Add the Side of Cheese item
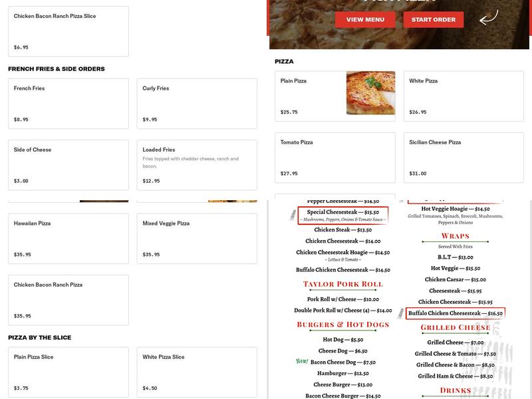The width and height of the screenshot is (532, 399). (68, 165)
